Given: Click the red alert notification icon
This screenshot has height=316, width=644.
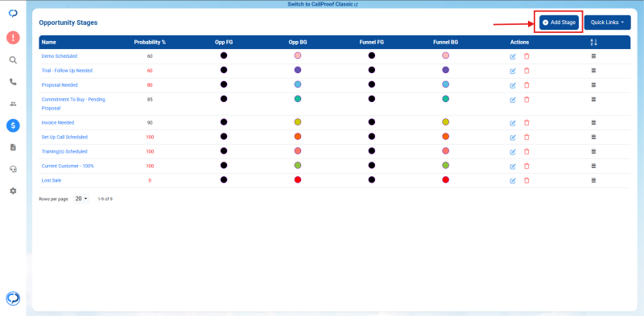Looking at the screenshot, I should pyautogui.click(x=13, y=38).
